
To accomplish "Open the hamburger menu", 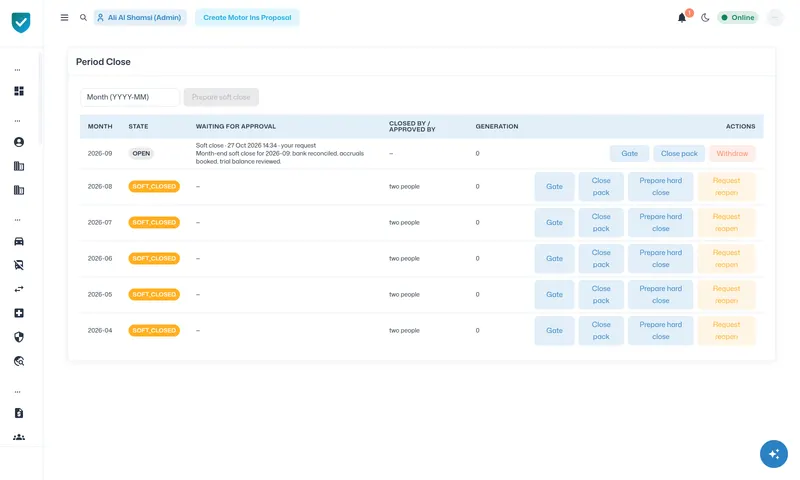I will pyautogui.click(x=64, y=17).
